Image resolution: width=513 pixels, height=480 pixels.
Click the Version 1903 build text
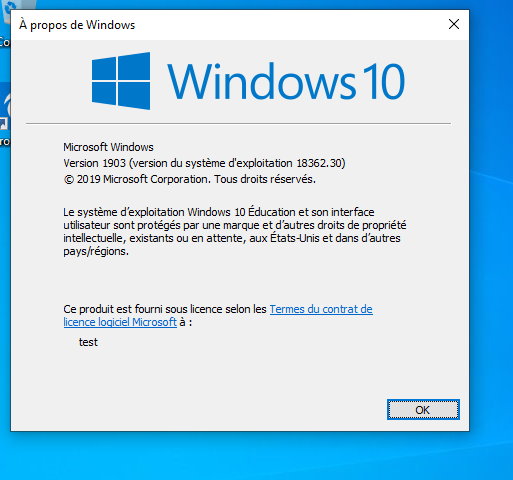(x=204, y=163)
